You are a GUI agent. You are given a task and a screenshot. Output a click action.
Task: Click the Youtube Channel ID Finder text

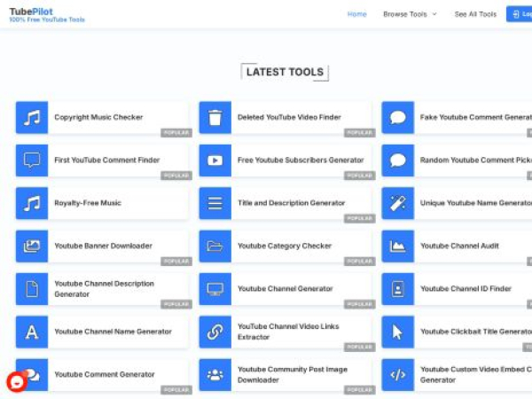[x=465, y=288]
